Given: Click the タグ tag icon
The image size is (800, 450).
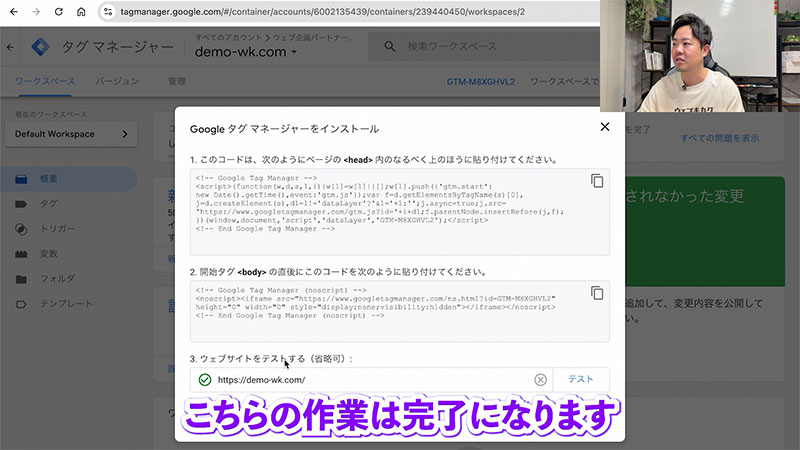Looking at the screenshot, I should click(x=21, y=204).
